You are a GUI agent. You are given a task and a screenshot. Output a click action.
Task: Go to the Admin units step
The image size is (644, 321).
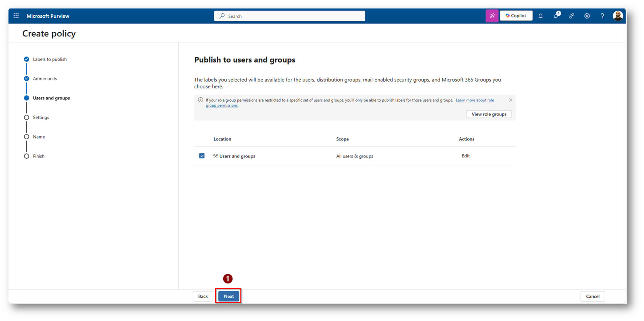(45, 79)
